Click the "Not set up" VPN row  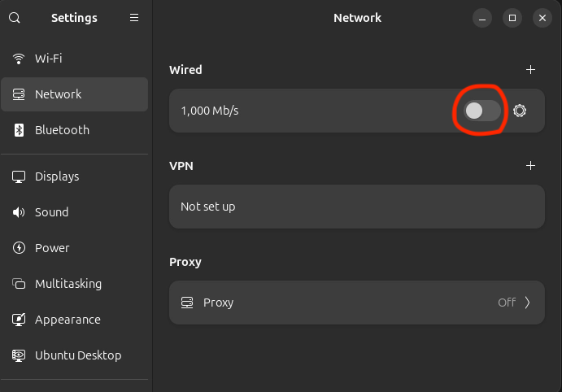click(x=357, y=207)
